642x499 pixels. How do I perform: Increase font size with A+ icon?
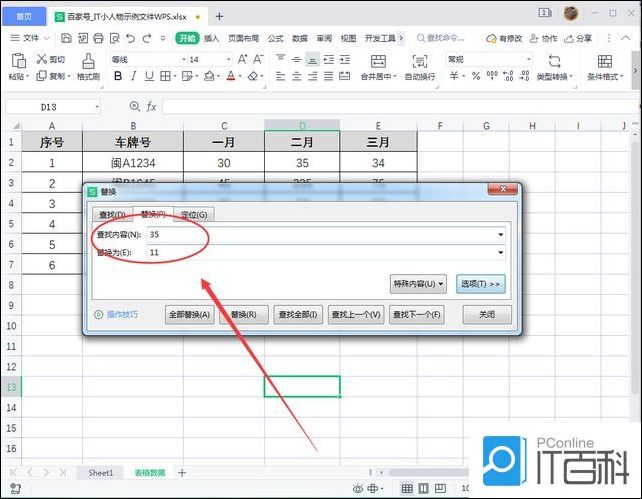pyautogui.click(x=242, y=59)
